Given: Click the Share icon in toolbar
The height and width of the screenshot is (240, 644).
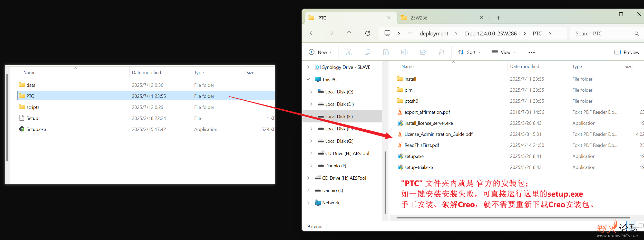Looking at the screenshot, I should pos(423,52).
